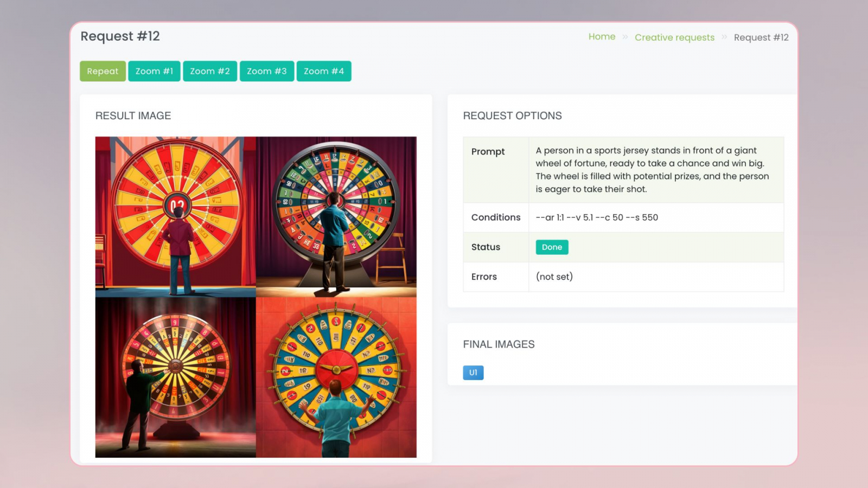This screenshot has height=488, width=868.
Task: Click the green Repeat button
Action: (x=103, y=71)
